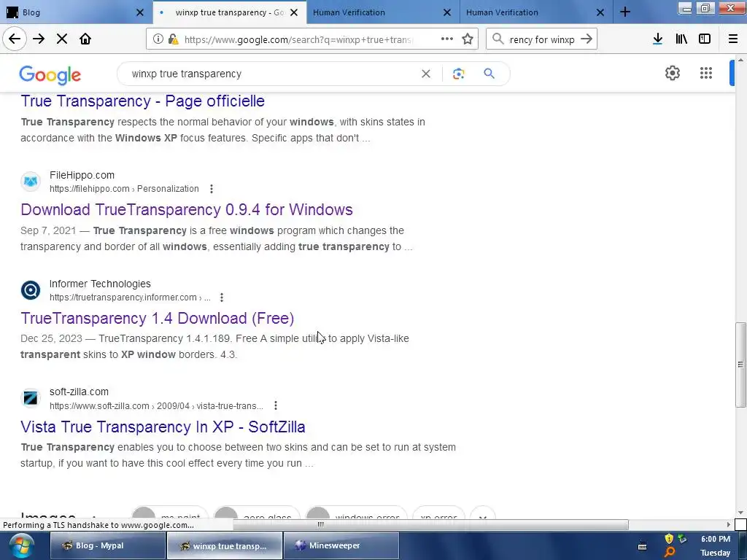Click the FileHippo site favicon

pyautogui.click(x=31, y=182)
